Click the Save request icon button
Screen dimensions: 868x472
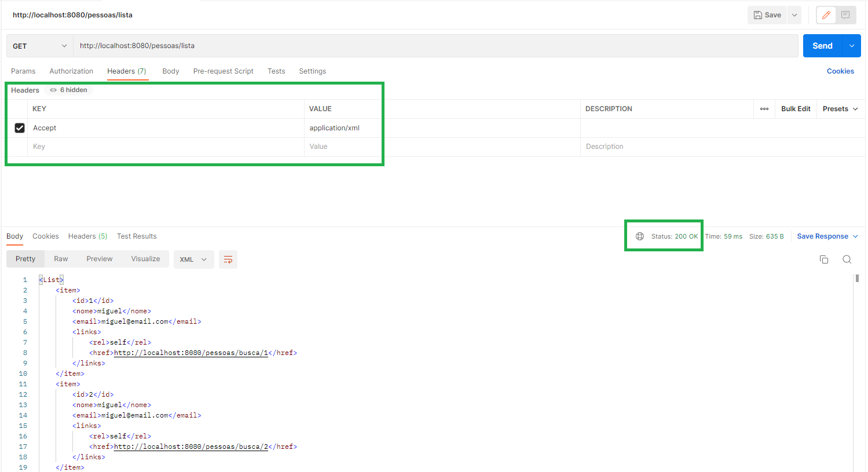[767, 14]
